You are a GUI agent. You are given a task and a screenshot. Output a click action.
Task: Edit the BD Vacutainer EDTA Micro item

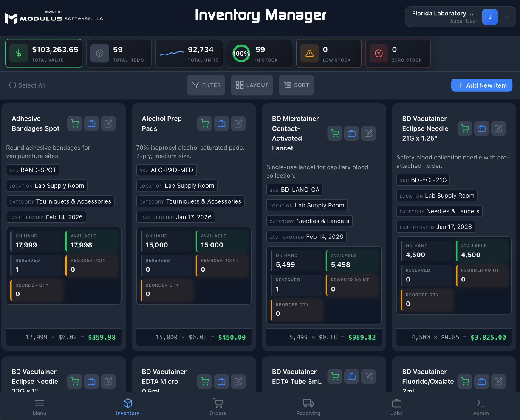pyautogui.click(x=238, y=382)
